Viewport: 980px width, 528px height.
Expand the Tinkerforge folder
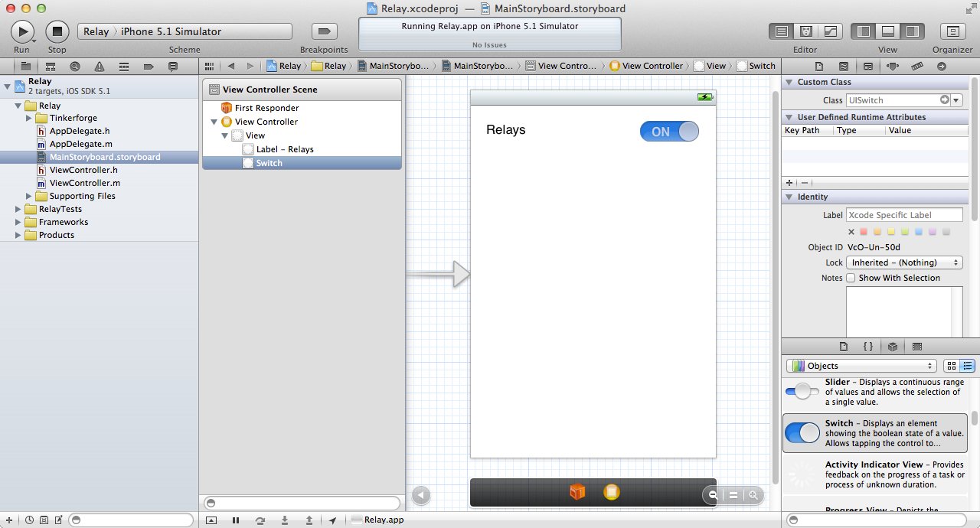click(x=29, y=118)
